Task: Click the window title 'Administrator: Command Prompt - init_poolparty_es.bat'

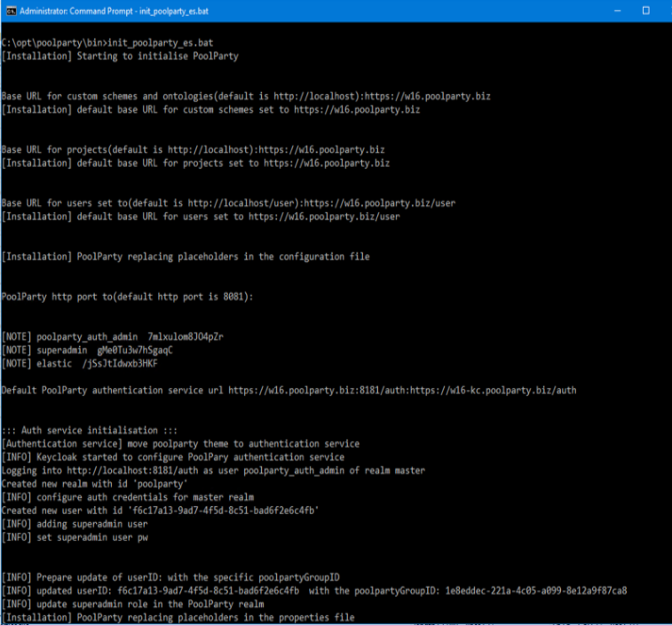Action: 114,12
